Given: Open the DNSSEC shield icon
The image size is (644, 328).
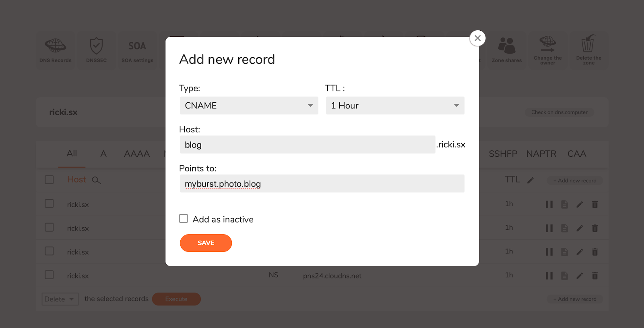Looking at the screenshot, I should (x=96, y=46).
